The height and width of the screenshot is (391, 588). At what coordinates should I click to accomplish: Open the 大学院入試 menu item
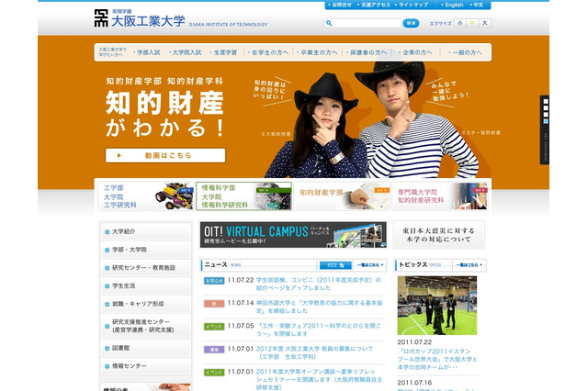(186, 52)
